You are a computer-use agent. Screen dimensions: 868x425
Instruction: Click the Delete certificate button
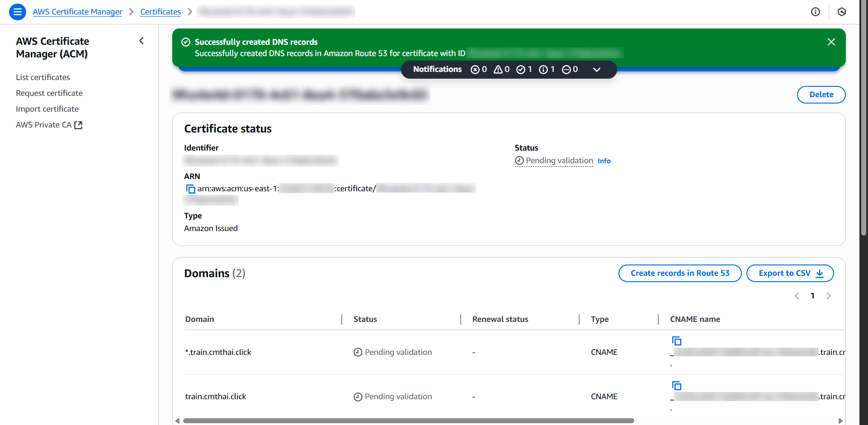point(821,94)
